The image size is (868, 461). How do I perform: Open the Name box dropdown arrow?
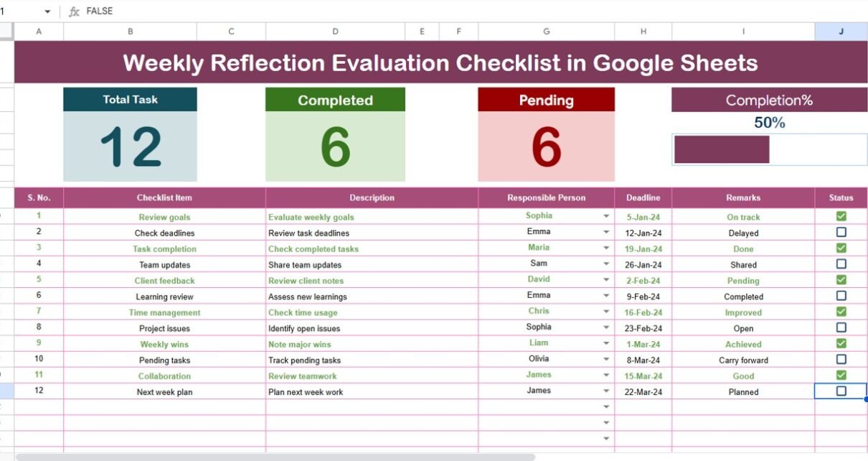coord(47,11)
